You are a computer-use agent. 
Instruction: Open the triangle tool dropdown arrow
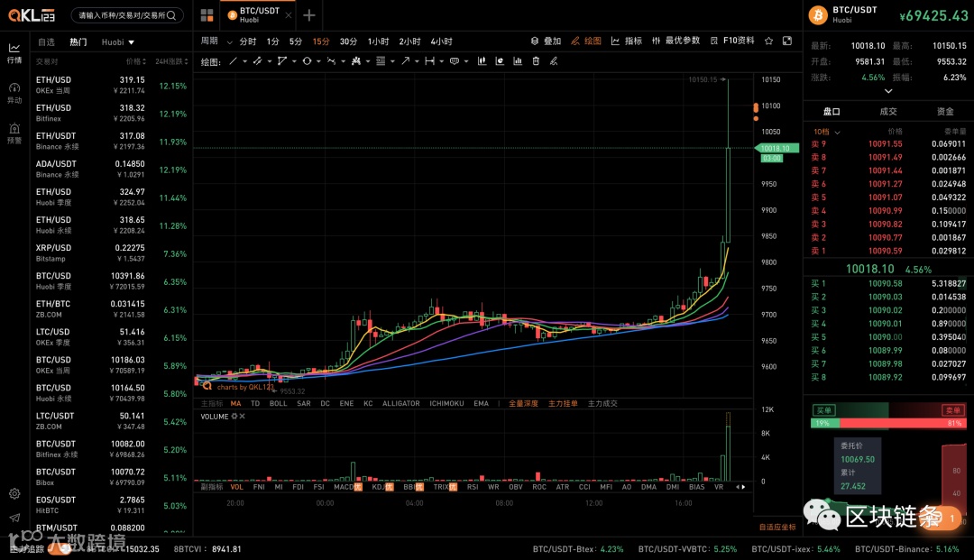[294, 61]
